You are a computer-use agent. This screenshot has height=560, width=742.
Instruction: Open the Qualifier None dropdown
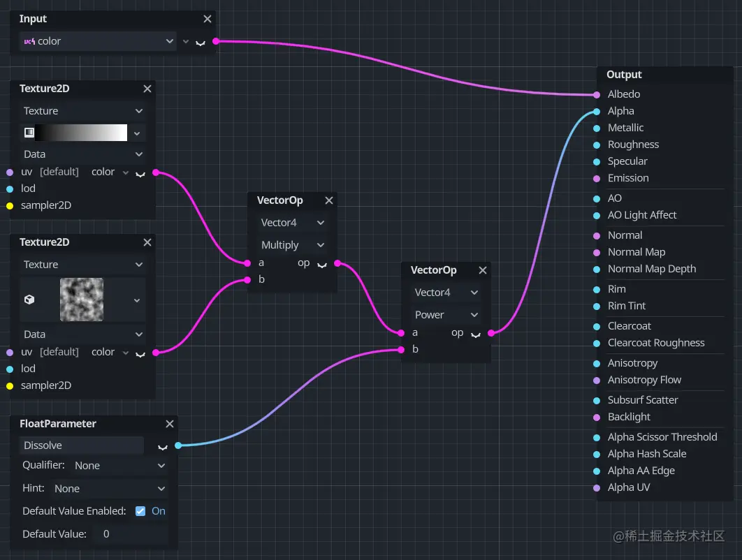[119, 466]
